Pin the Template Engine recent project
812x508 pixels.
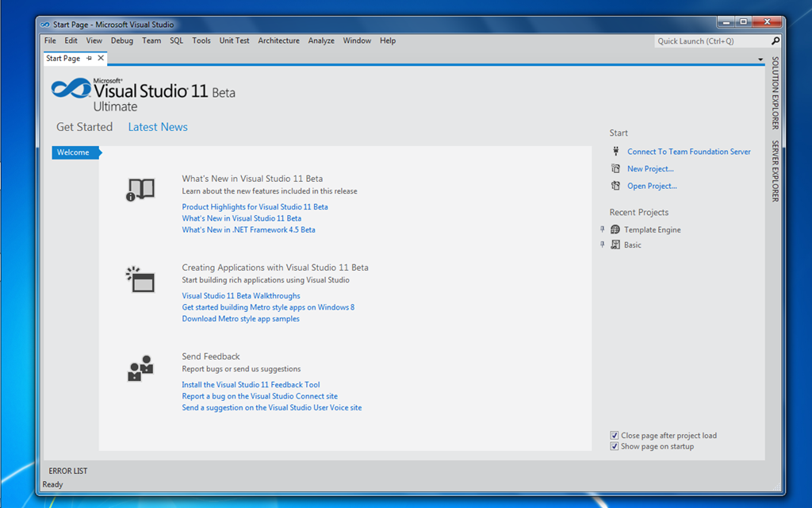tap(603, 229)
